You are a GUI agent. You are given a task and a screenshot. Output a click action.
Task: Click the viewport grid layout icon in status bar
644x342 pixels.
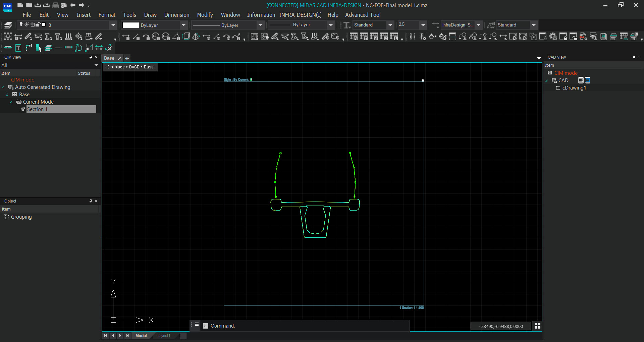[537, 326]
